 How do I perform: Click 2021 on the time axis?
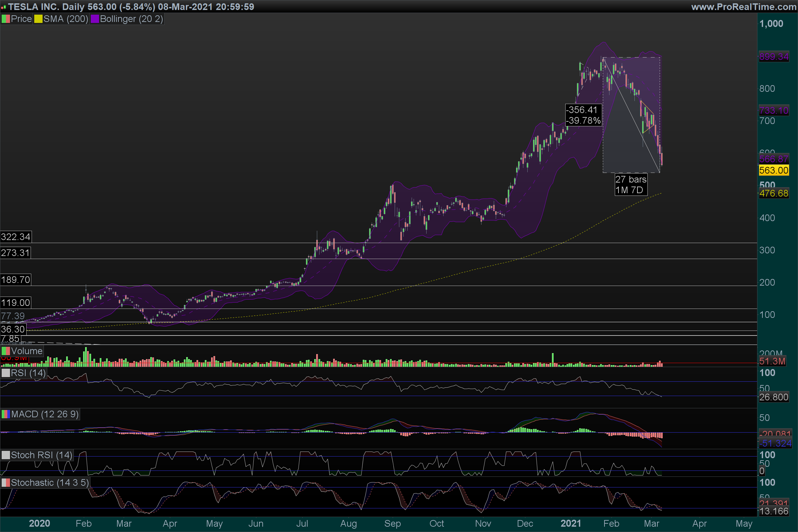tap(571, 523)
